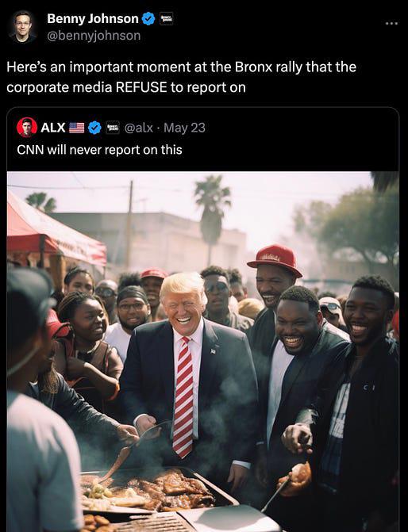The width and height of the screenshot is (408, 532).
Task: Click the word REFUSE in the post
Action: pyautogui.click(x=141, y=87)
